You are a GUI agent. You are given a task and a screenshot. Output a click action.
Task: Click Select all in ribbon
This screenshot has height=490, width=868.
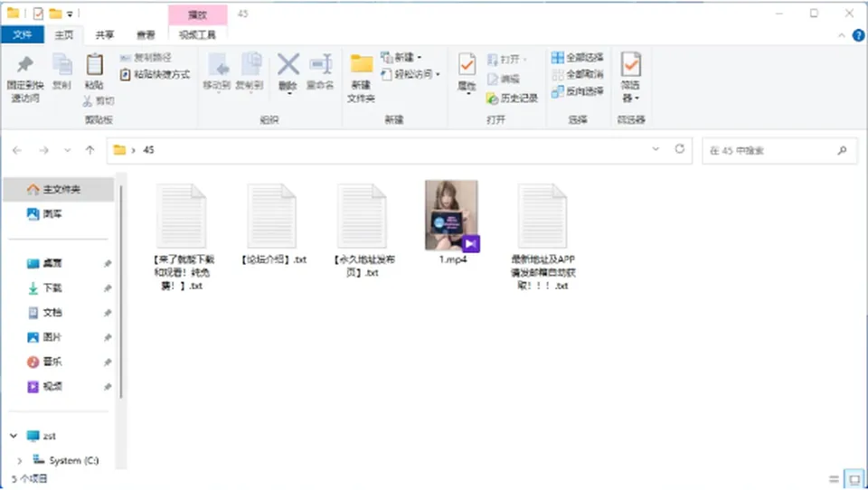578,57
